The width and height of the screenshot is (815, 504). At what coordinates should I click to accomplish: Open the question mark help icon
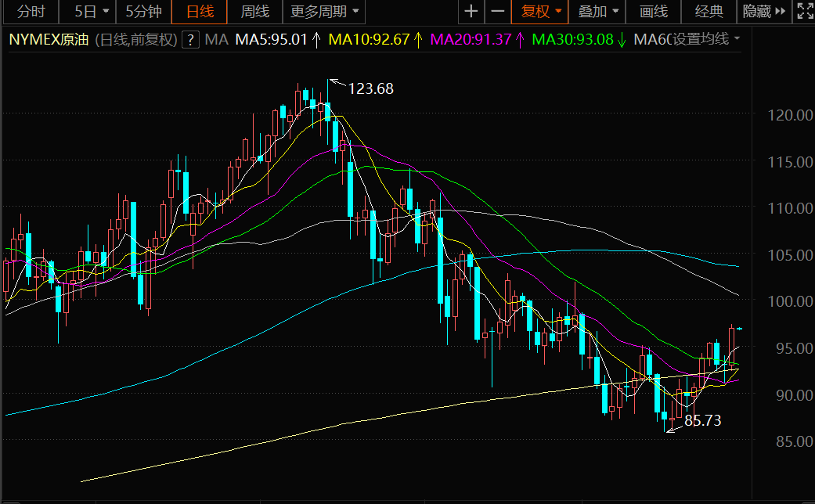pos(191,39)
